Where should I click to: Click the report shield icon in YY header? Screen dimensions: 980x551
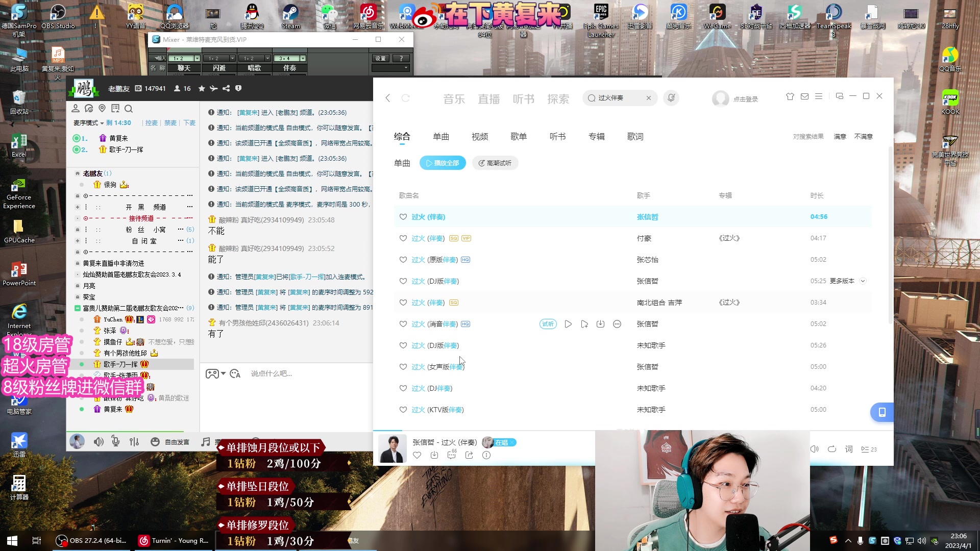click(x=238, y=88)
